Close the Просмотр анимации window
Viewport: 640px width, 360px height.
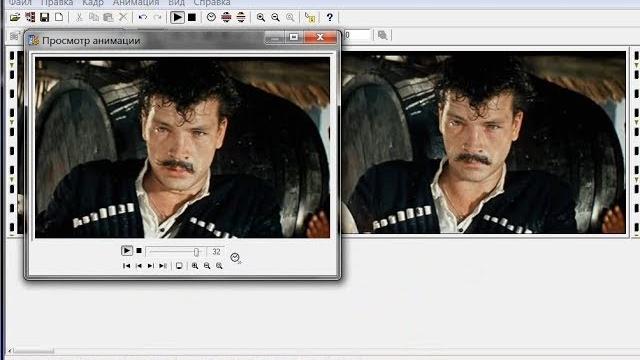(320, 37)
